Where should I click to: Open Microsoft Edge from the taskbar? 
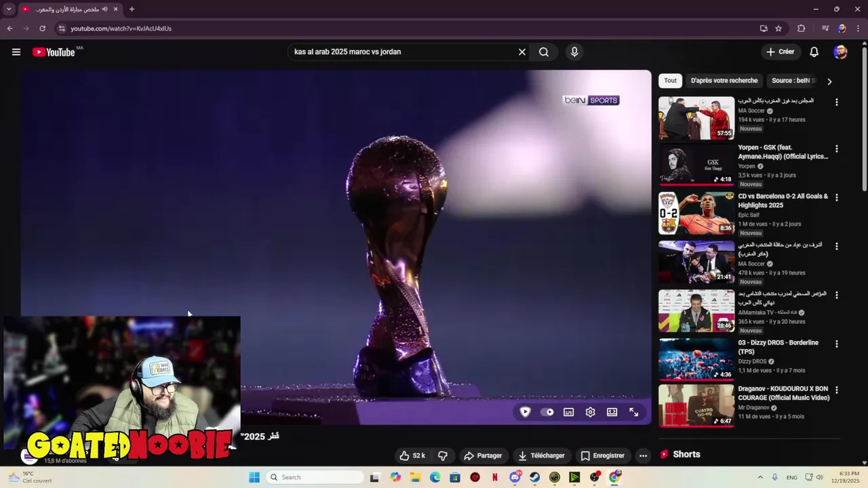[435, 477]
